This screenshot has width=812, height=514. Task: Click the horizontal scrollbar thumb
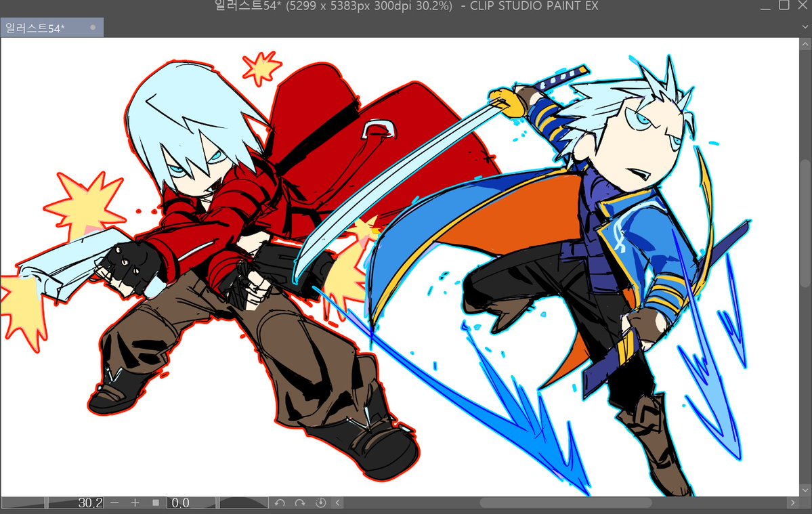point(565,502)
